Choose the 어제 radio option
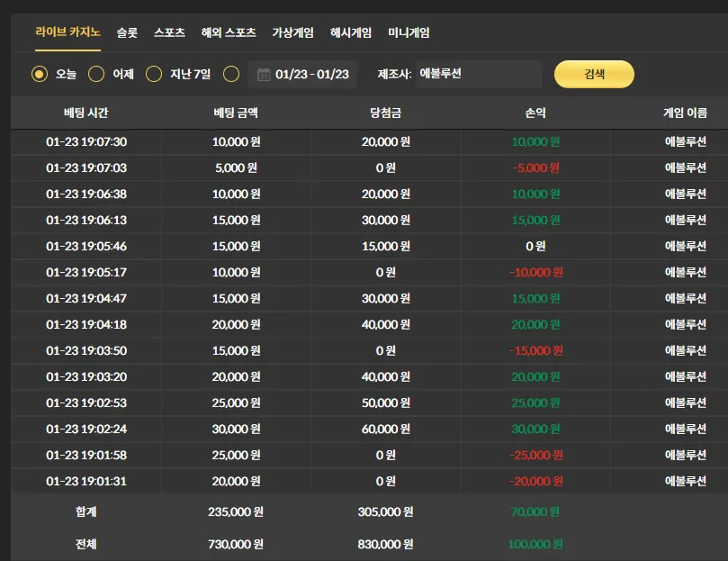 96,74
